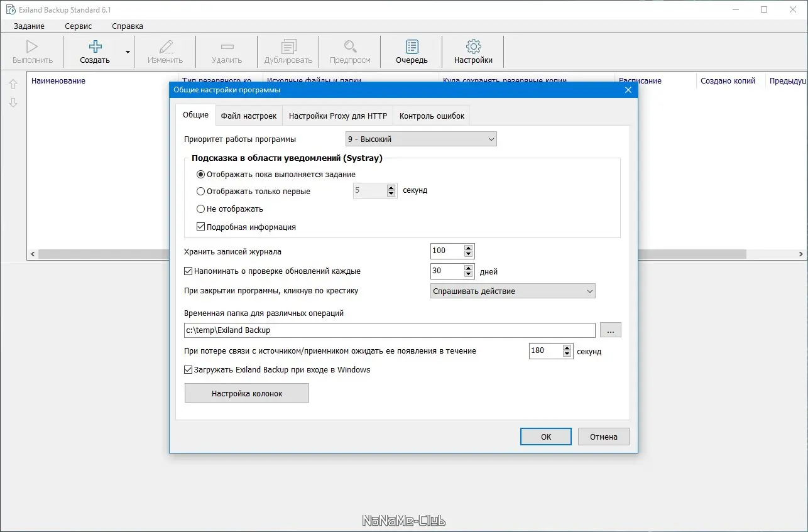The height and width of the screenshot is (532, 808).
Task: Click the Создано копий column header
Action: coord(728,80)
